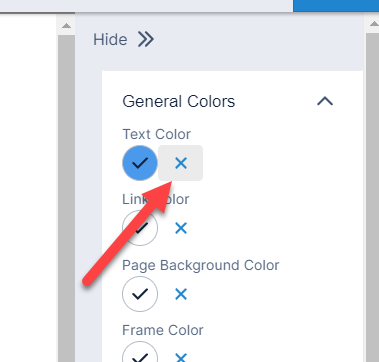Viewport: 379px width, 362px height.
Task: Remove the Page Background Color via X icon
Action: click(x=181, y=294)
